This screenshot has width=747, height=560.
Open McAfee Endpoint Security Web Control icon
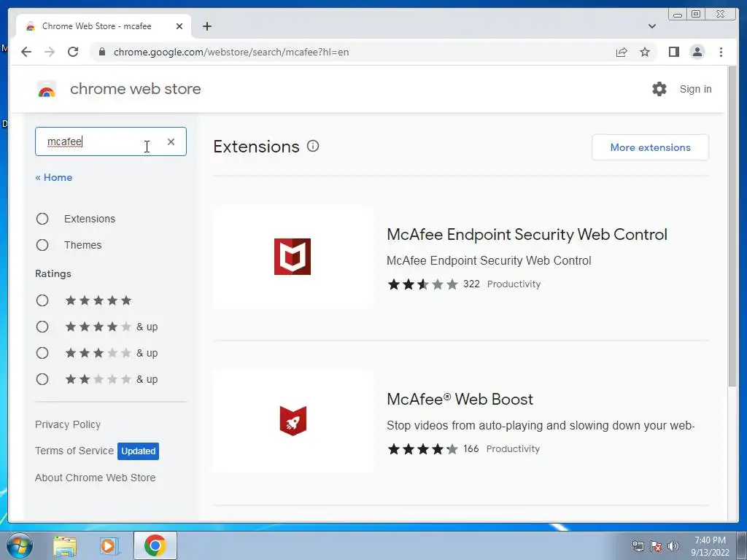click(x=293, y=257)
